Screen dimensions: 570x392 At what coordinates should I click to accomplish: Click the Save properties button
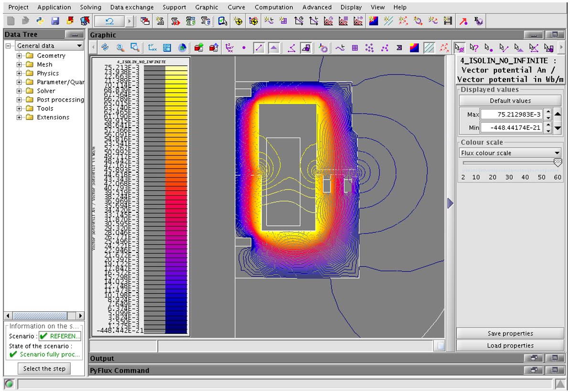pos(510,333)
